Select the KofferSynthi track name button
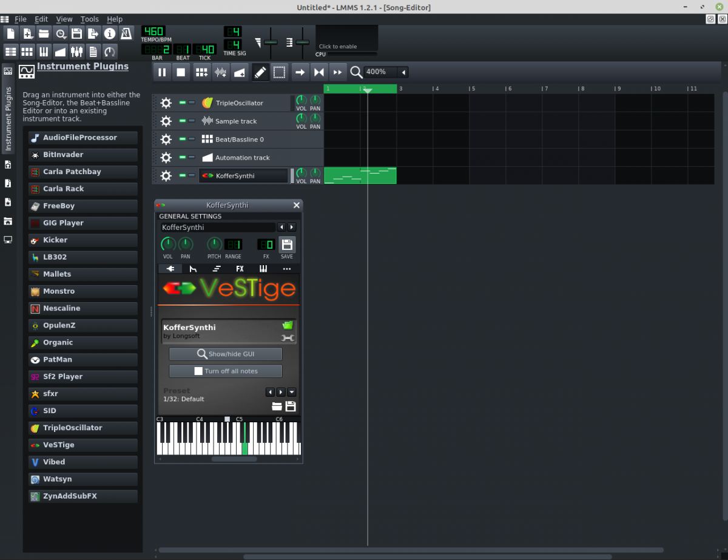The height and width of the screenshot is (560, 728). coord(243,176)
